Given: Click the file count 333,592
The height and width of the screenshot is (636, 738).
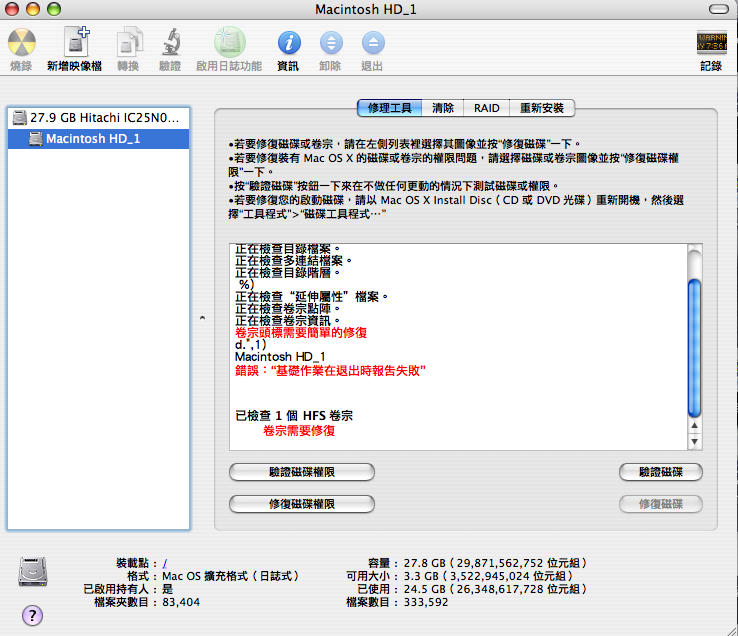Looking at the screenshot, I should click(x=426, y=602).
